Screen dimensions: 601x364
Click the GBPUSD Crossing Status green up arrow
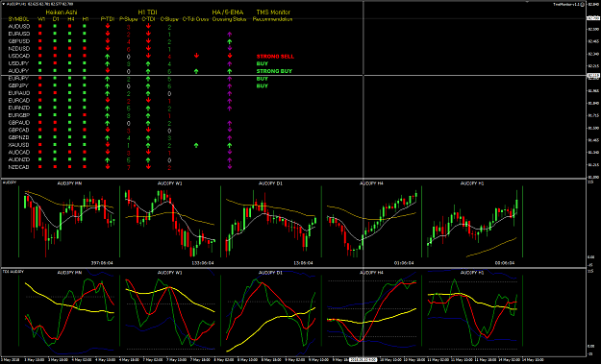[x=229, y=41]
